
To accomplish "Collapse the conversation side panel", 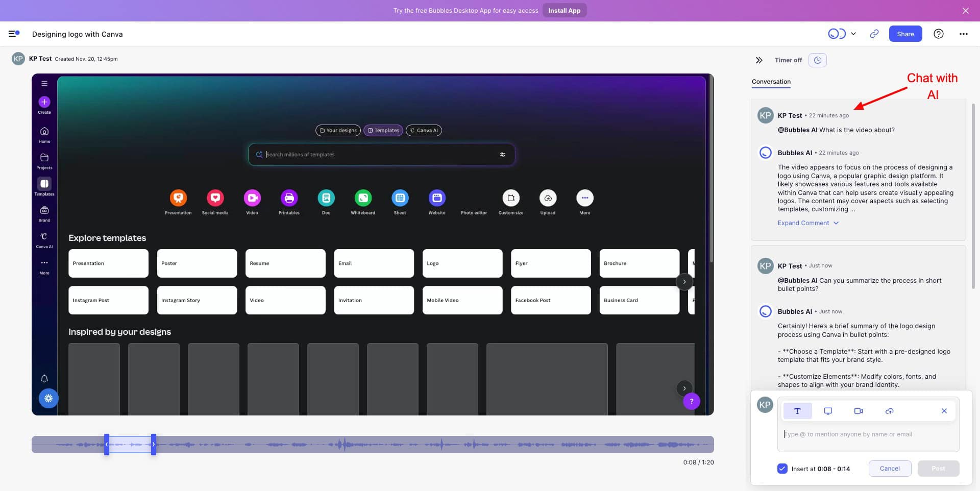I will point(759,60).
